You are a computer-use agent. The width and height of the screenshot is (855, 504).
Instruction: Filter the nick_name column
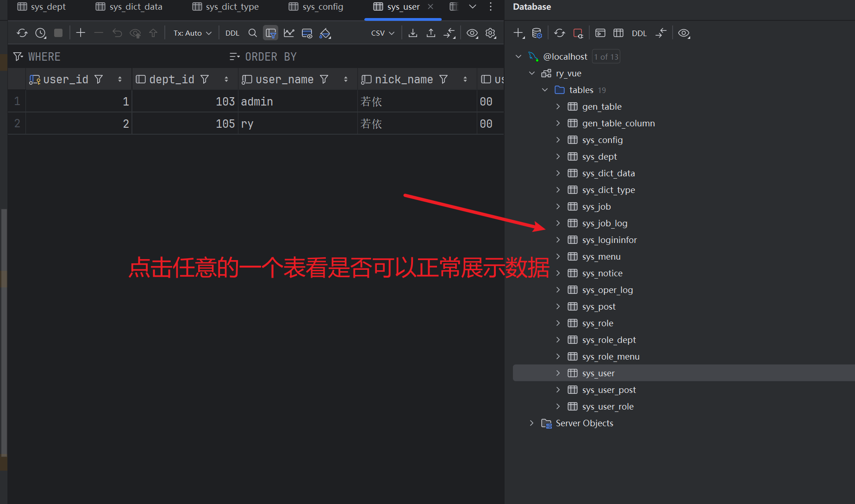coord(443,80)
